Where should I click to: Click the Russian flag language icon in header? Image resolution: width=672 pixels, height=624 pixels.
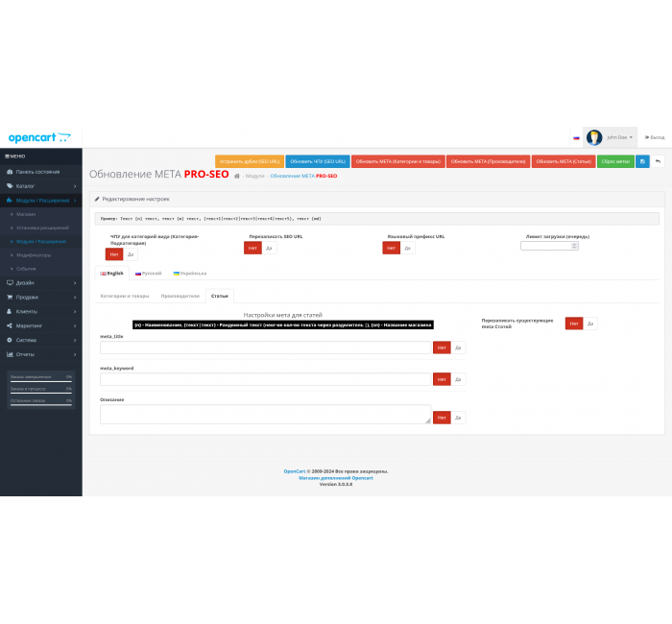(x=576, y=138)
